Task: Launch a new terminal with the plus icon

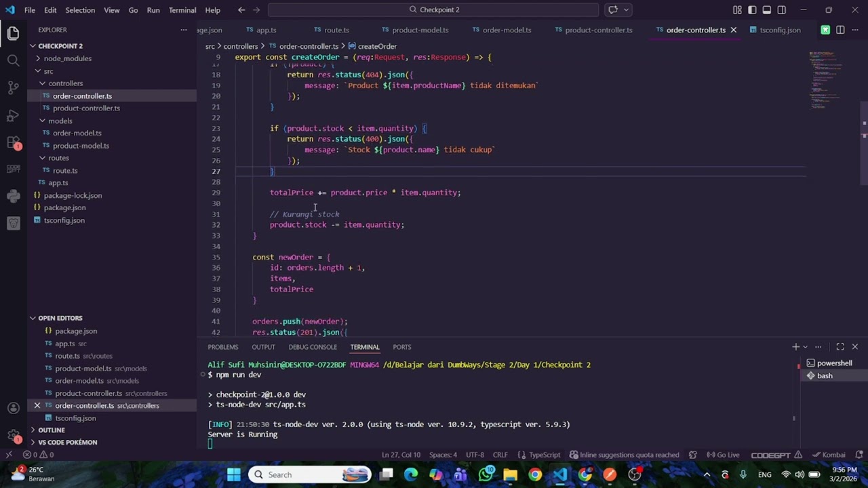Action: click(x=795, y=347)
